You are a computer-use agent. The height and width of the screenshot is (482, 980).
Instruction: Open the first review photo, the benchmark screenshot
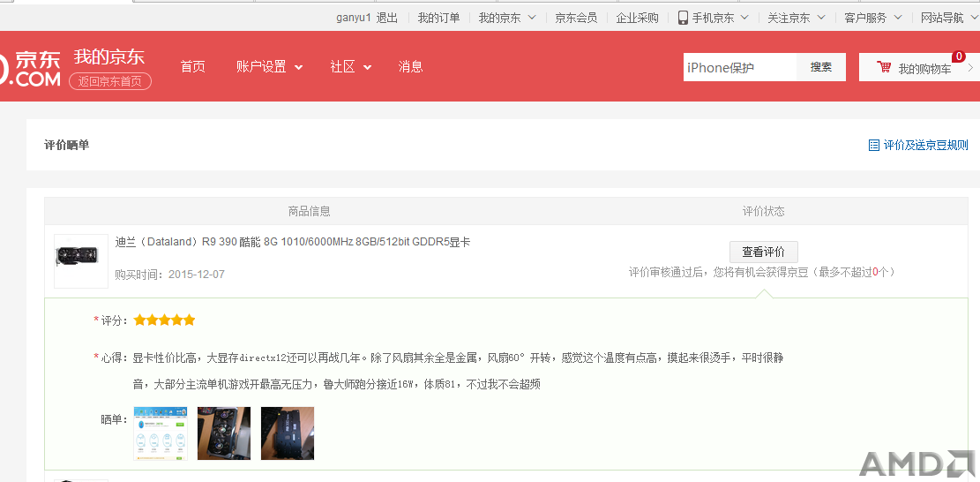[x=161, y=433]
